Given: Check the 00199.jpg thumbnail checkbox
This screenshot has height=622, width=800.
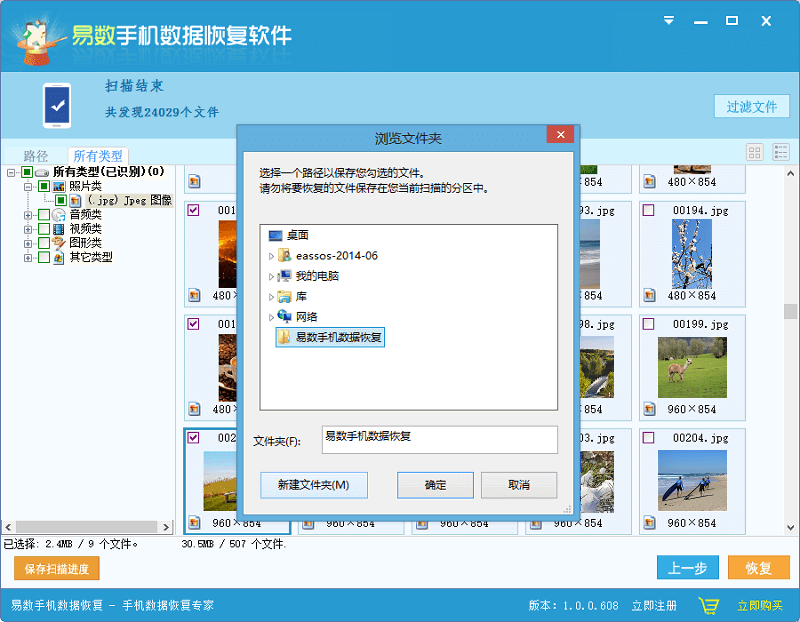Looking at the screenshot, I should click(648, 324).
